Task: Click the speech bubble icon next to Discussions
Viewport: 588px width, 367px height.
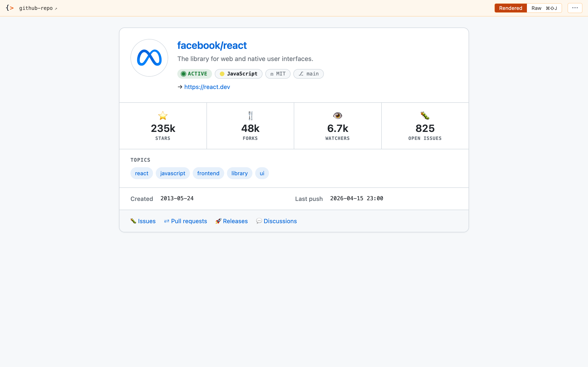Action: pyautogui.click(x=259, y=221)
